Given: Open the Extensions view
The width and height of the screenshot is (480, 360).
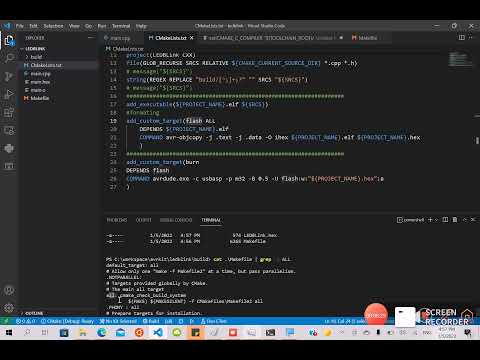Looking at the screenshot, I should tap(9, 112).
